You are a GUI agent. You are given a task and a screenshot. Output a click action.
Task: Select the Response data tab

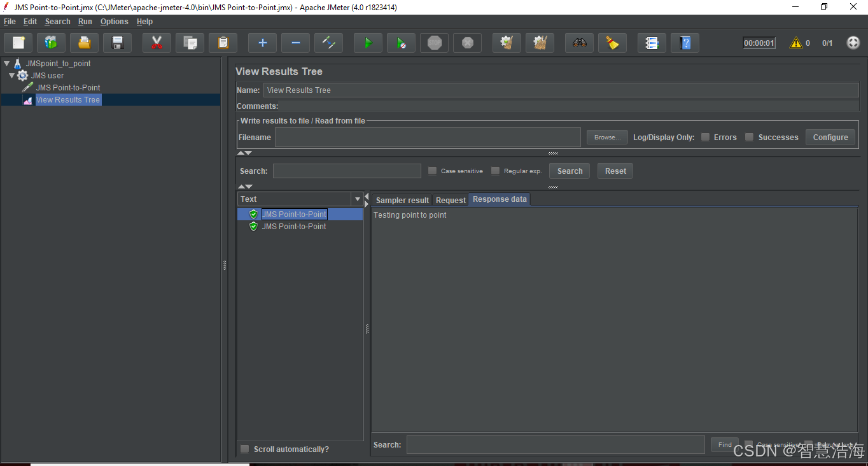point(500,199)
